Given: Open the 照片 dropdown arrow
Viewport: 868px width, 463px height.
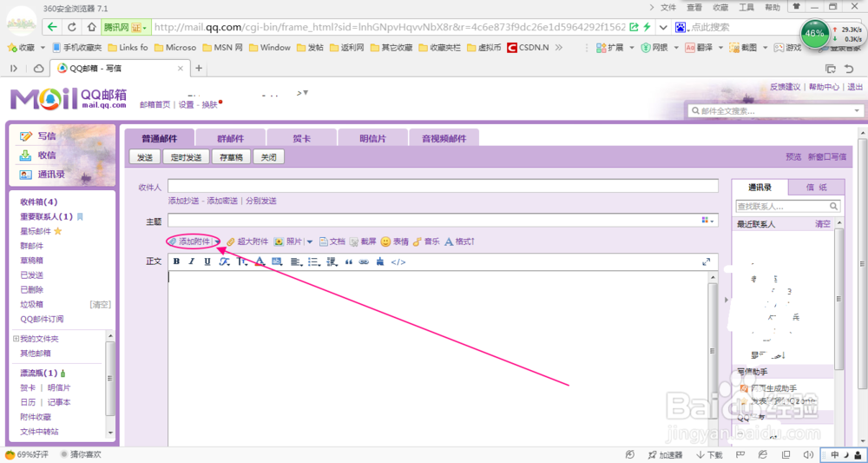Looking at the screenshot, I should pos(310,241).
